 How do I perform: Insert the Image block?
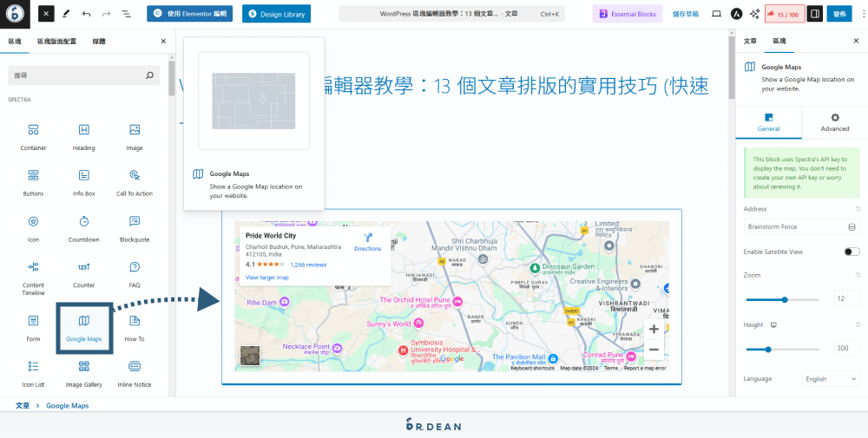134,138
